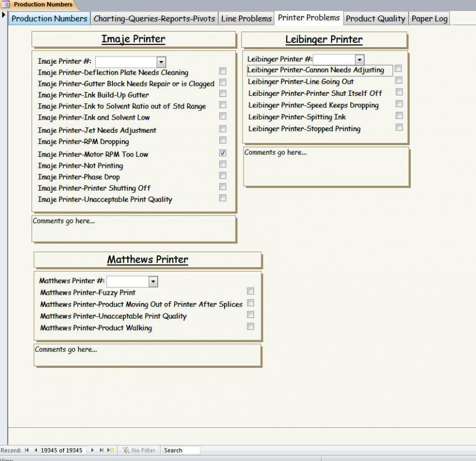Check Imaje Deflection Plate Needs Cleaning
Screen dimensions: 476x461
tap(223, 71)
